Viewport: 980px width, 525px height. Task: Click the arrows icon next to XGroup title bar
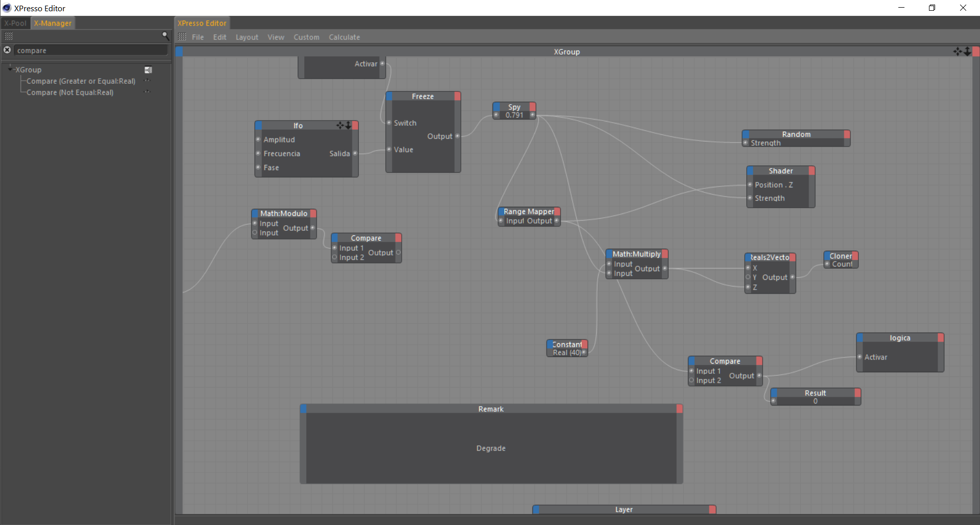[968, 51]
